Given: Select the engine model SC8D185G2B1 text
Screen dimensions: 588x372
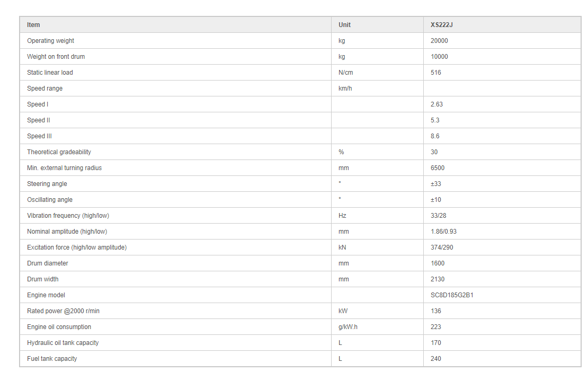Looking at the screenshot, I should (452, 295).
